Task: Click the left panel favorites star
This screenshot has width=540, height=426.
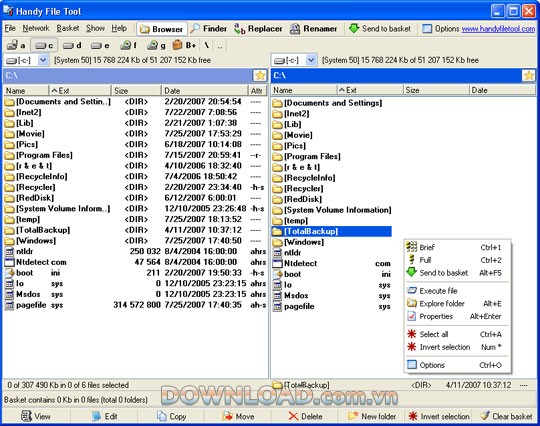Action: (260, 75)
